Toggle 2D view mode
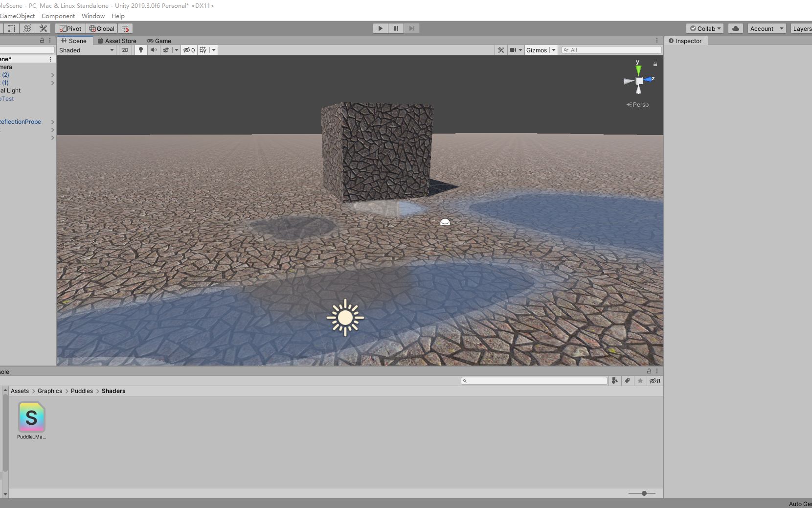Viewport: 812px width, 508px height. [125, 50]
